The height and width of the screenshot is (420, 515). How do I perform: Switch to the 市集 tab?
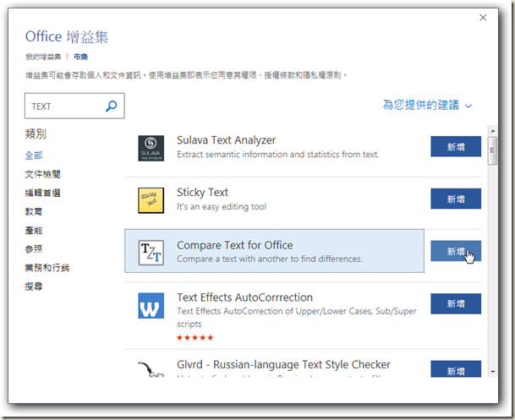81,57
